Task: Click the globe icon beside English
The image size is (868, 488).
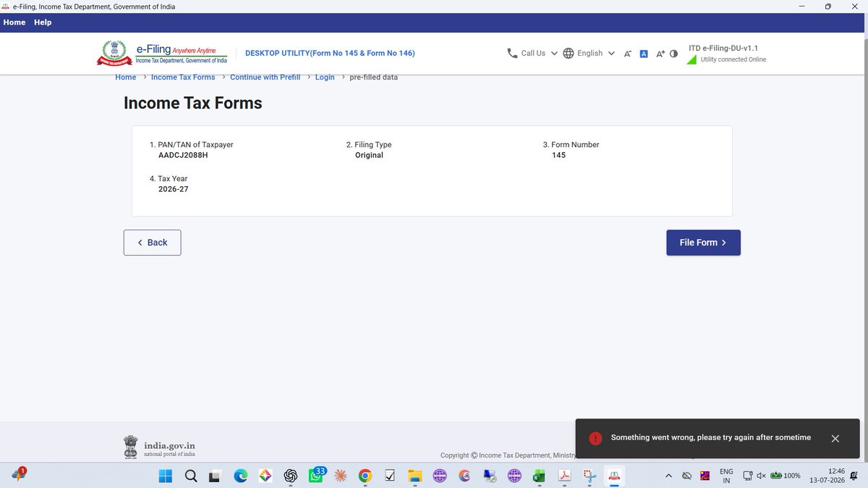Action: click(569, 53)
